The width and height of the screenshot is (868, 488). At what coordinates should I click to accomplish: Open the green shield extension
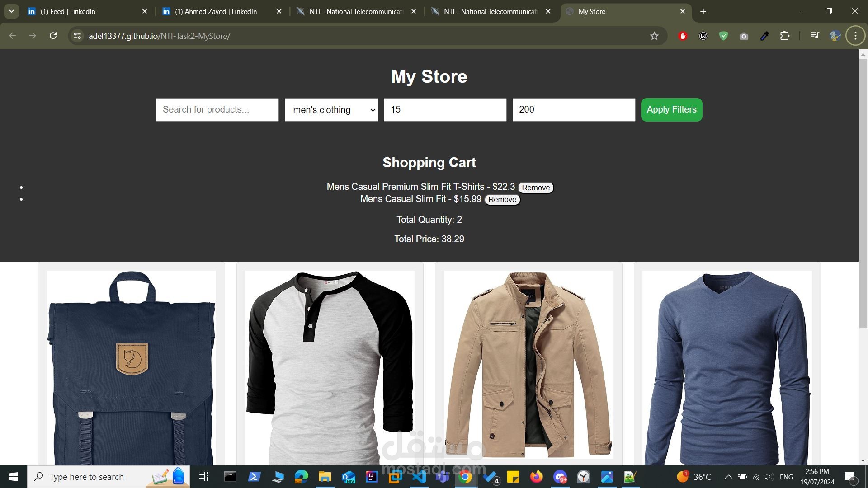pos(723,36)
